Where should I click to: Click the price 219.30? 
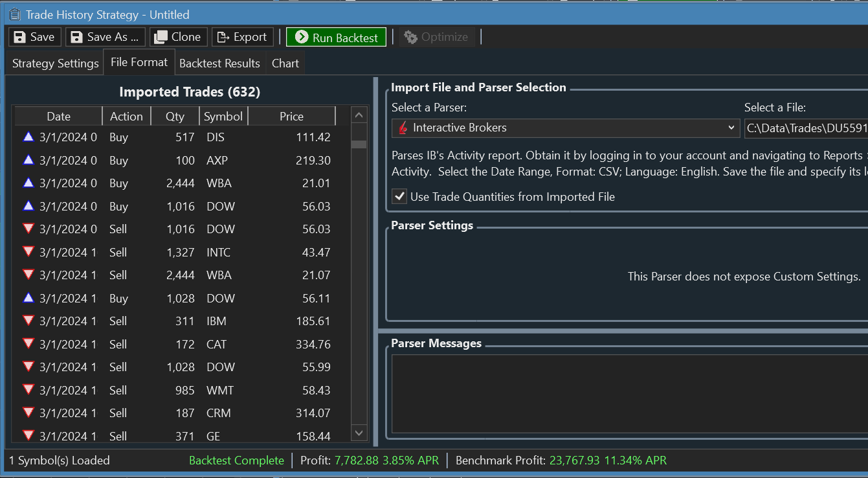(x=313, y=161)
